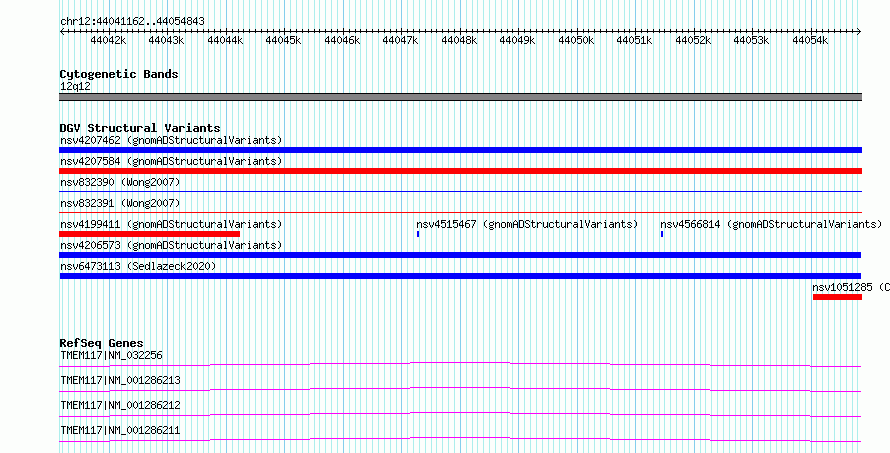Click the 44043k ruler tick label
The height and width of the screenshot is (453, 890).
click(x=167, y=40)
